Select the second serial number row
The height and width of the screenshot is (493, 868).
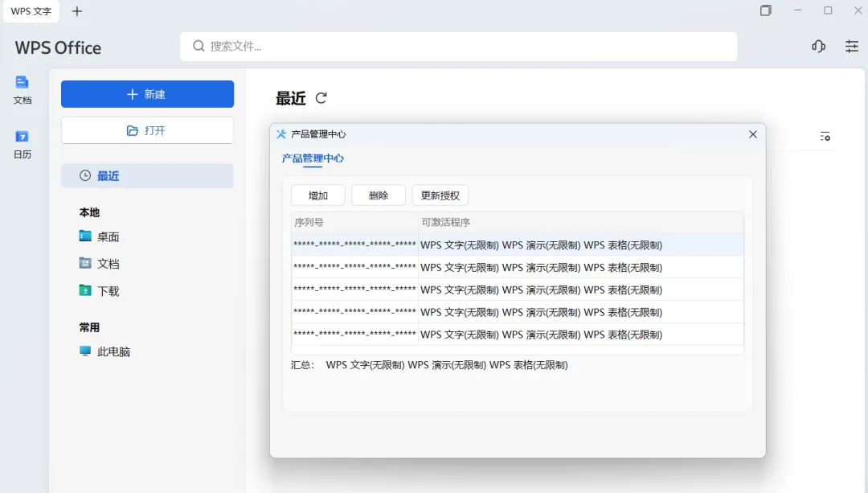(518, 268)
